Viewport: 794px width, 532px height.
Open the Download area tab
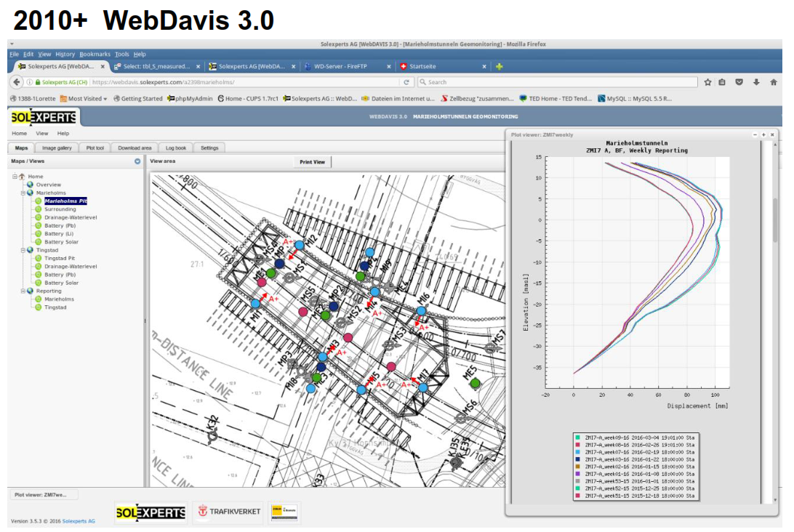click(135, 148)
